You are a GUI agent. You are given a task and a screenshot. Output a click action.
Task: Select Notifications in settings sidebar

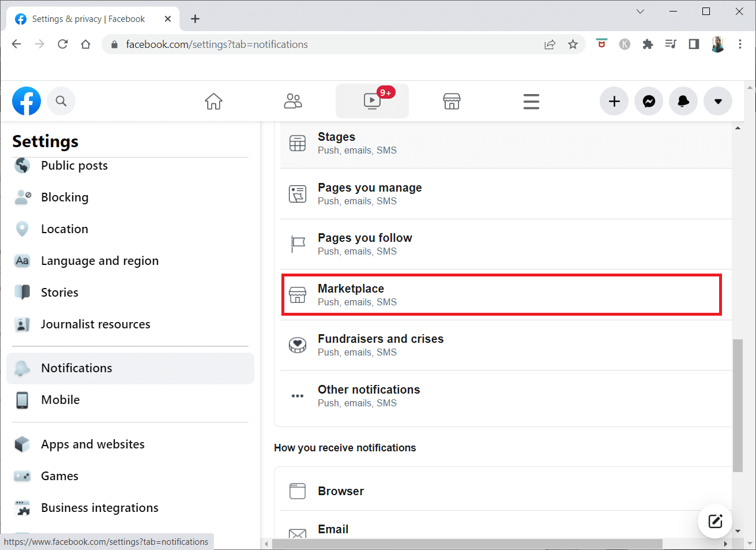tap(130, 368)
